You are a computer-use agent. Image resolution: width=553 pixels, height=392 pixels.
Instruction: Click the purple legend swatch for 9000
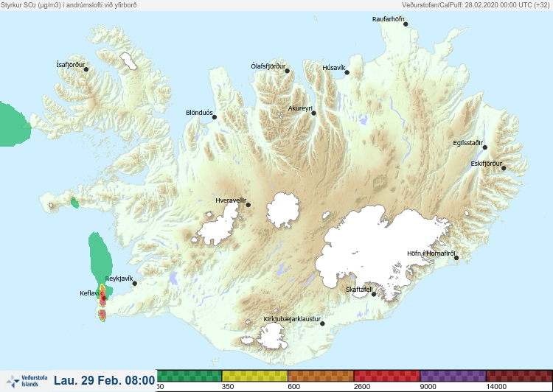click(453, 376)
